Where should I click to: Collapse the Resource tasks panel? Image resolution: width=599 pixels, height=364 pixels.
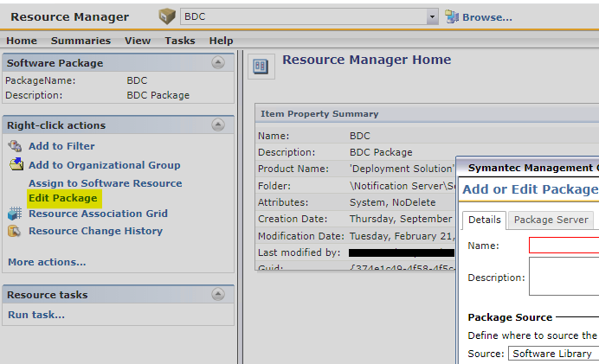217,295
